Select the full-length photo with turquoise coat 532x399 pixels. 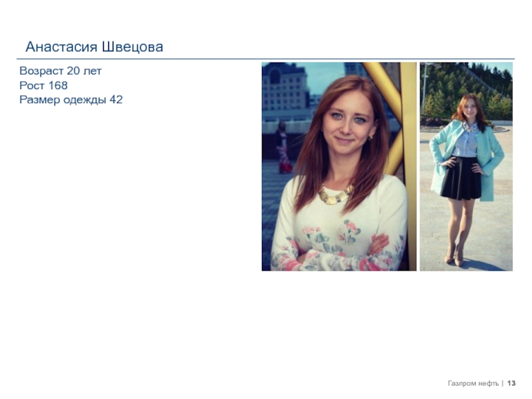(466, 167)
